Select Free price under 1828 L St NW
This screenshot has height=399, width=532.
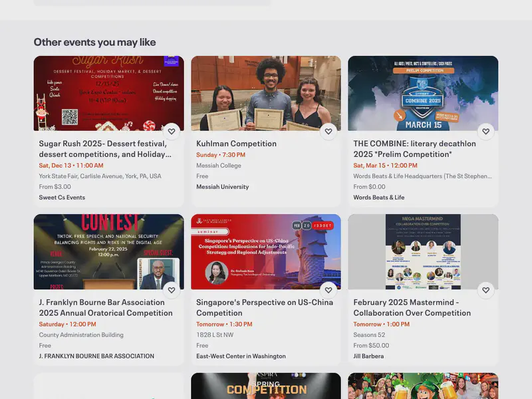(202, 345)
